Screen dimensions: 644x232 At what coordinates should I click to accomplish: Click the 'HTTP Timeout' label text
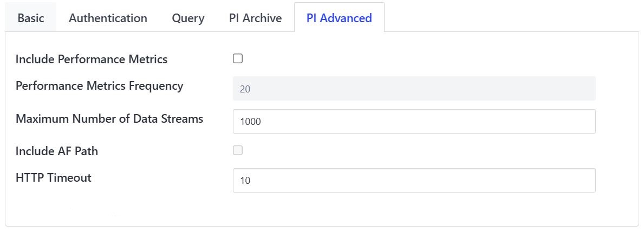[54, 177]
